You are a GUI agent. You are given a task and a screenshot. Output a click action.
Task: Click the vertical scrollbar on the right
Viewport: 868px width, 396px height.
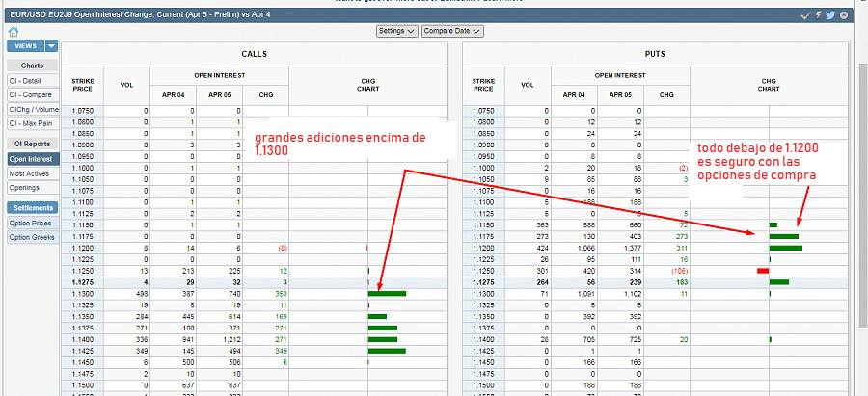861,193
